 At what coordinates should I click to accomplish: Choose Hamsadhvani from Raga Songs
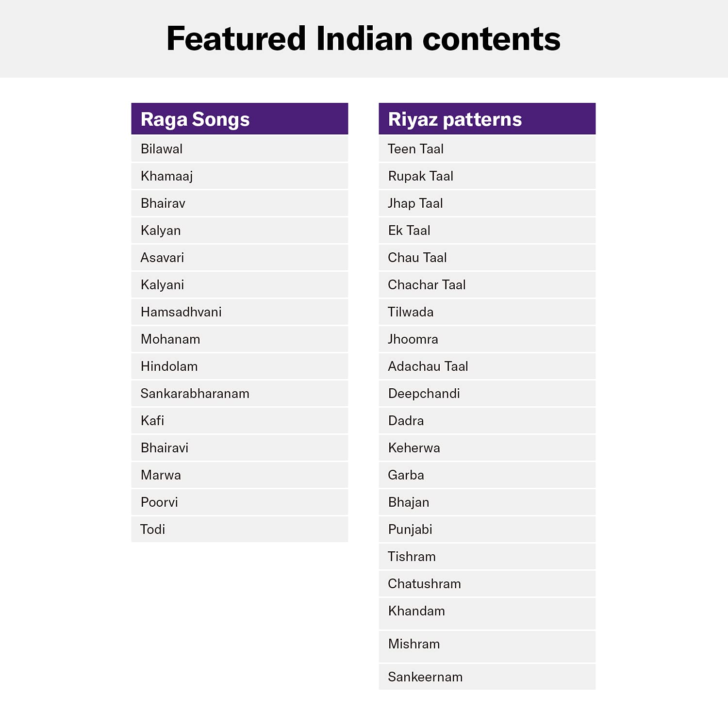(181, 312)
